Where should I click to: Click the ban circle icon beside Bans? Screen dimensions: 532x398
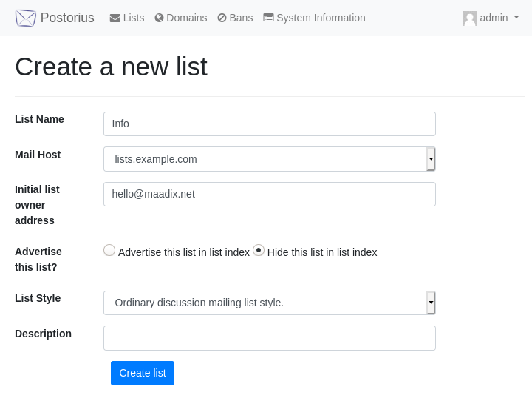222,18
